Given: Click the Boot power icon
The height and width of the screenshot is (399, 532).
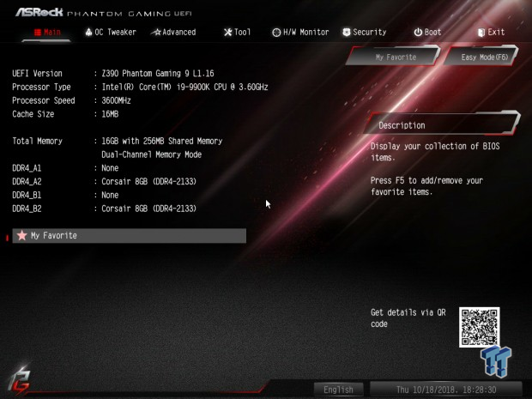Looking at the screenshot, I should tap(418, 33).
